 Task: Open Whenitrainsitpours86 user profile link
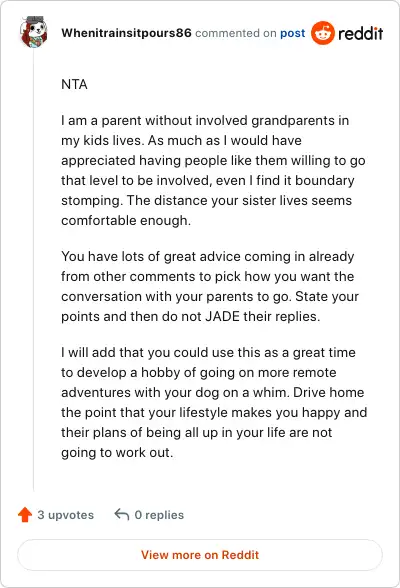[126, 33]
